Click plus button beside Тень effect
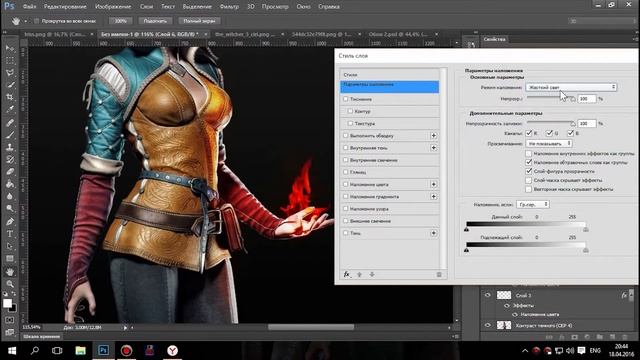 point(433,233)
